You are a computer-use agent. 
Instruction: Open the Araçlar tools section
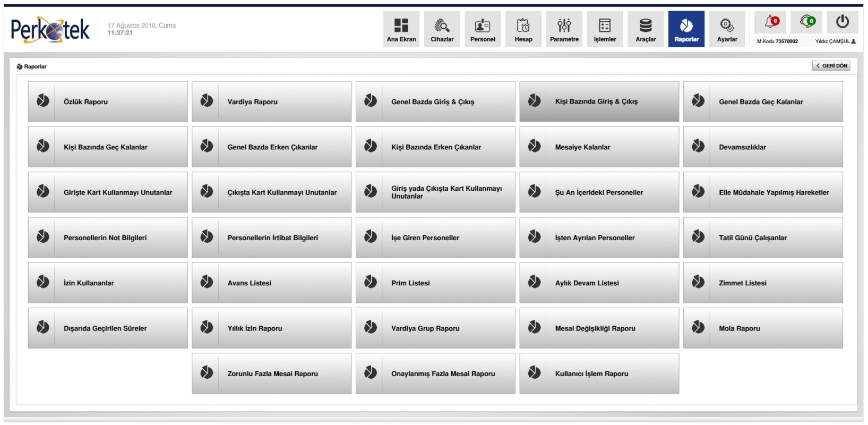(x=646, y=29)
